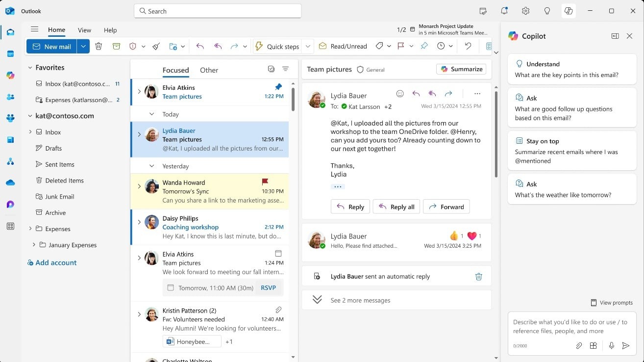Toggle the Copilot pane from the title bar icon
This screenshot has width=644, height=362.
point(569,11)
